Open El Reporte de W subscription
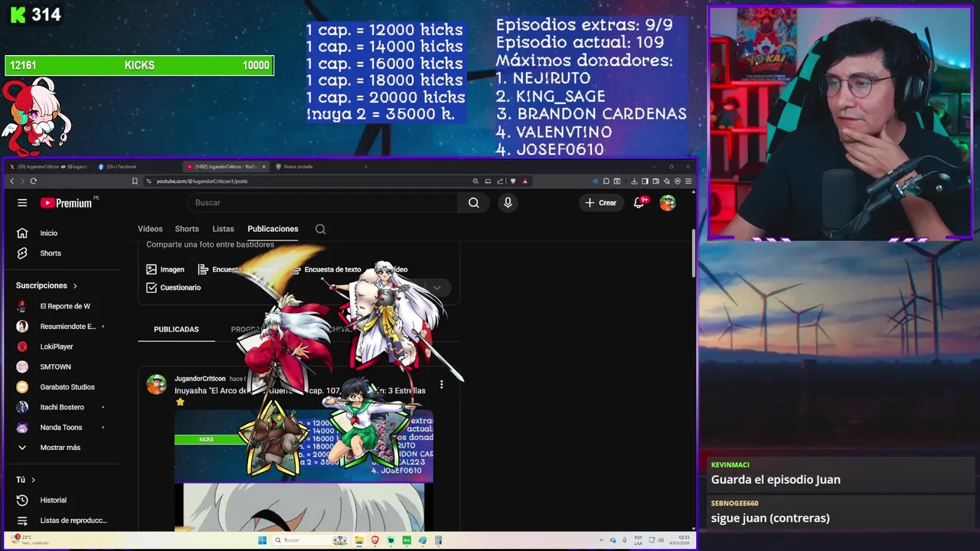The height and width of the screenshot is (551, 980). 64,306
